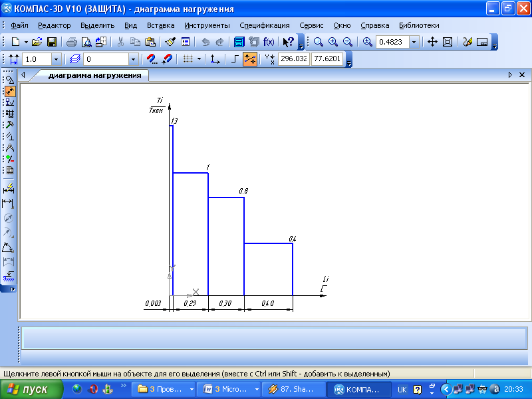The image size is (532, 399).
Task: Zoom out with the minus magnifier
Action: (348, 42)
